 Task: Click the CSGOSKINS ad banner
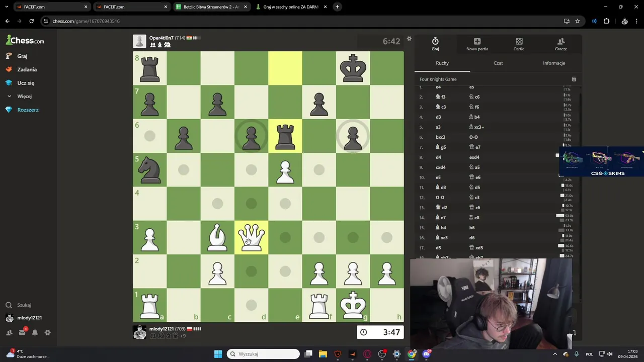coord(601,162)
